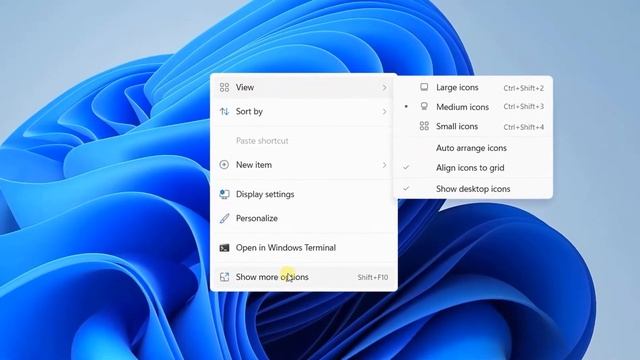Click the Small icons grid icon
This screenshot has height=360, width=640.
[424, 126]
